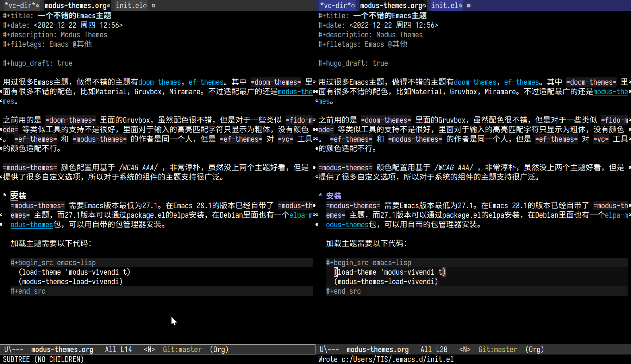This screenshot has width=631, height=364.
Task: Click 'SUBTREE (NO CHILDREN)' echo area message
Action: tap(43, 359)
